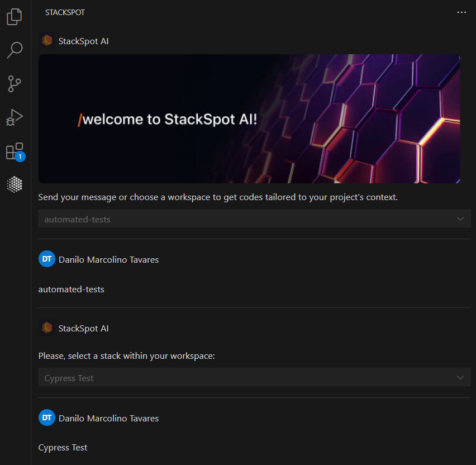Click the 'Send your message or choose a workspace' text
Screen dimensions: 476x465
[218, 197]
